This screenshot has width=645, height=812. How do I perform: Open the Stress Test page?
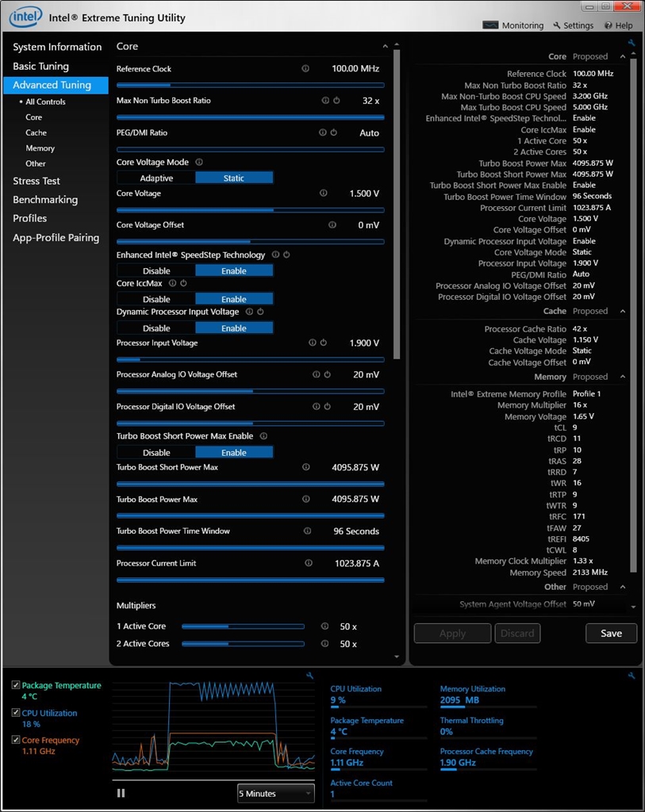[36, 181]
